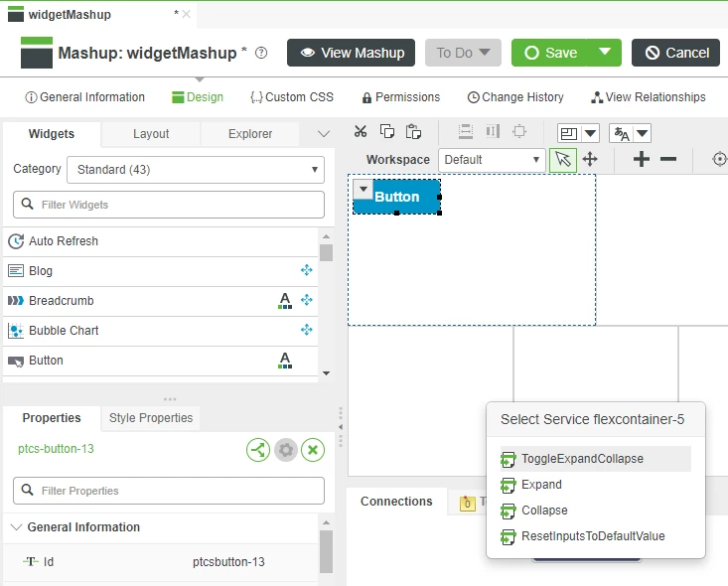Click the Filter Properties search field

click(x=169, y=491)
